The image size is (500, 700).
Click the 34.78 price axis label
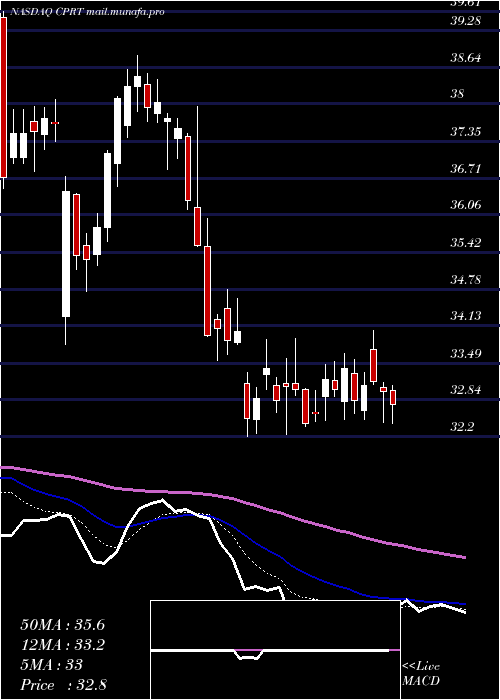(x=466, y=280)
